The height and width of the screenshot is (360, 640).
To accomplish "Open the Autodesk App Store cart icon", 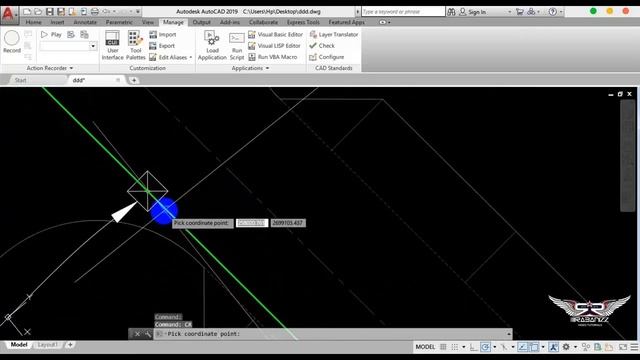I will pyautogui.click(x=519, y=12).
